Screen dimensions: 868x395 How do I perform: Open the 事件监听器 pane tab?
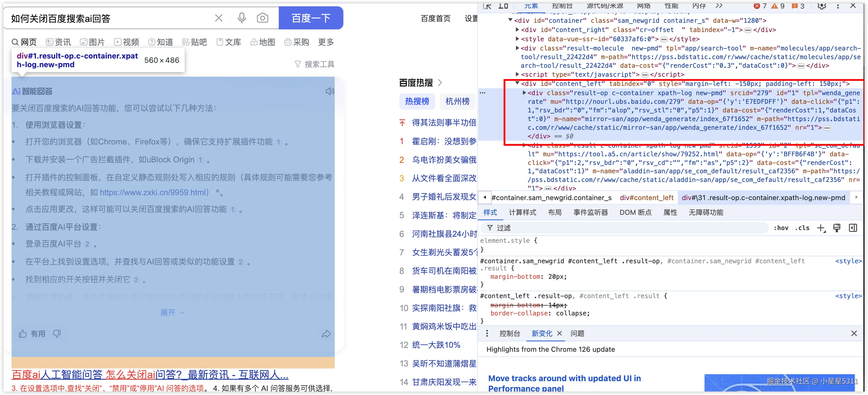pyautogui.click(x=591, y=212)
